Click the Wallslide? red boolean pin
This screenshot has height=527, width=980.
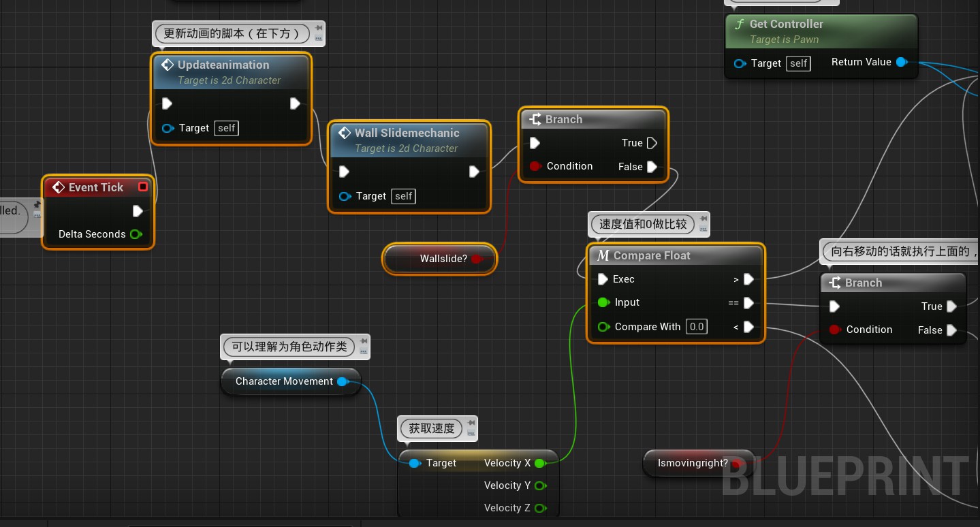[x=477, y=259]
